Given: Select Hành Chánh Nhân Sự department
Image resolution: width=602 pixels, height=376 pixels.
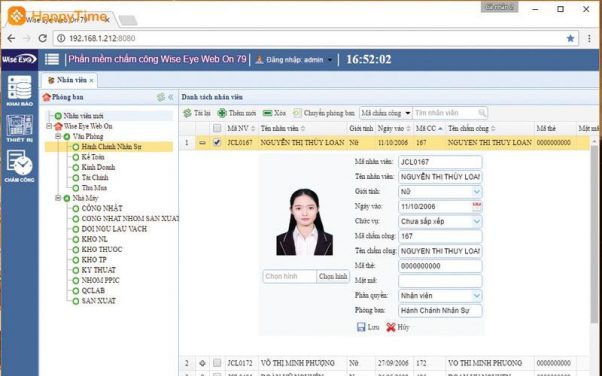Looking at the screenshot, I should coord(111,147).
